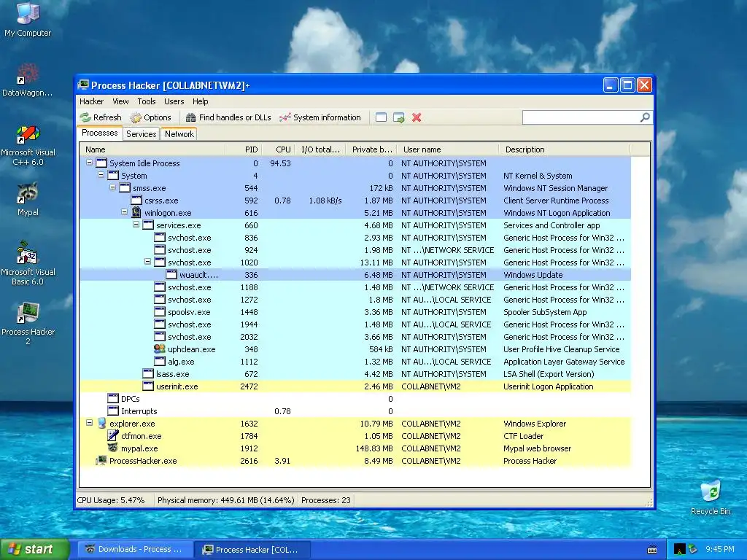Click the Process Hacker tray graph icon
Viewport: 747px width, 560px height.
click(680, 550)
